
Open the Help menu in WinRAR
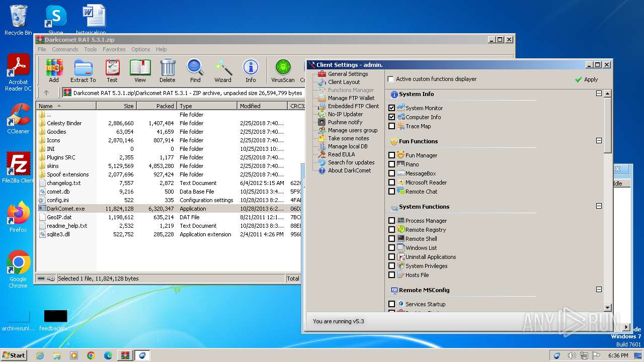click(161, 49)
